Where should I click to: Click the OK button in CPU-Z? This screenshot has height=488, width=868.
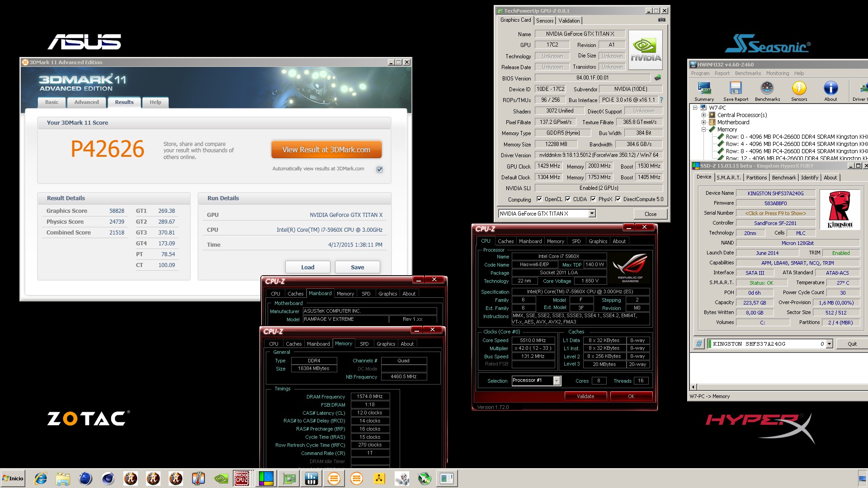tap(631, 396)
